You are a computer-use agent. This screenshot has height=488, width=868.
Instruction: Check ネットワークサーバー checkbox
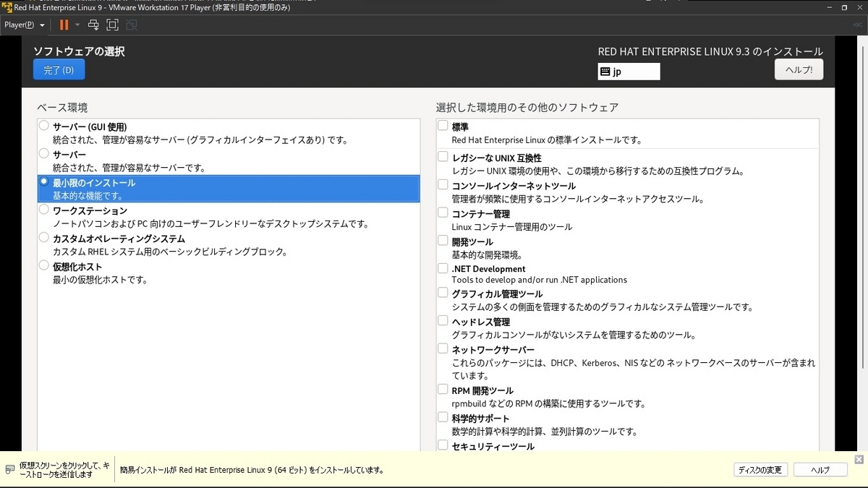coord(443,349)
